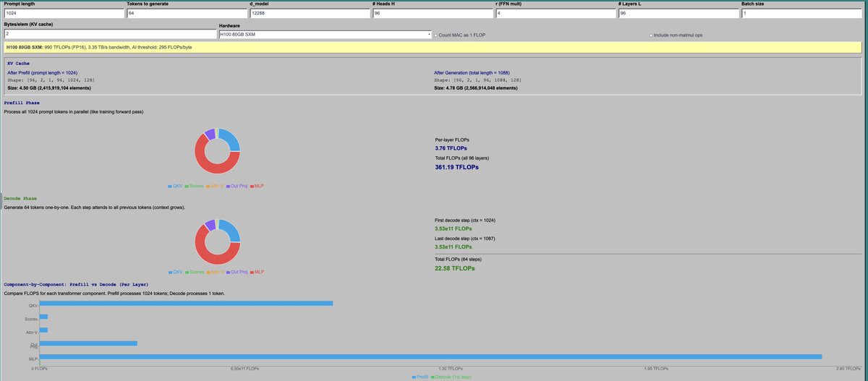The width and height of the screenshot is (868, 381).
Task: Click the blue QKV segment of Decode donut
Action: (234, 226)
